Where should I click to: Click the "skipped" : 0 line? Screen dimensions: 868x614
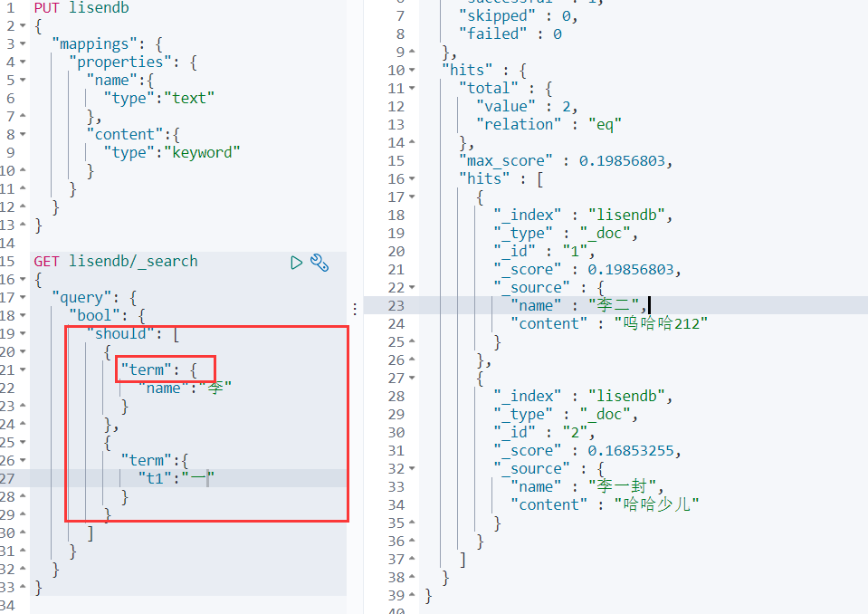pyautogui.click(x=518, y=16)
